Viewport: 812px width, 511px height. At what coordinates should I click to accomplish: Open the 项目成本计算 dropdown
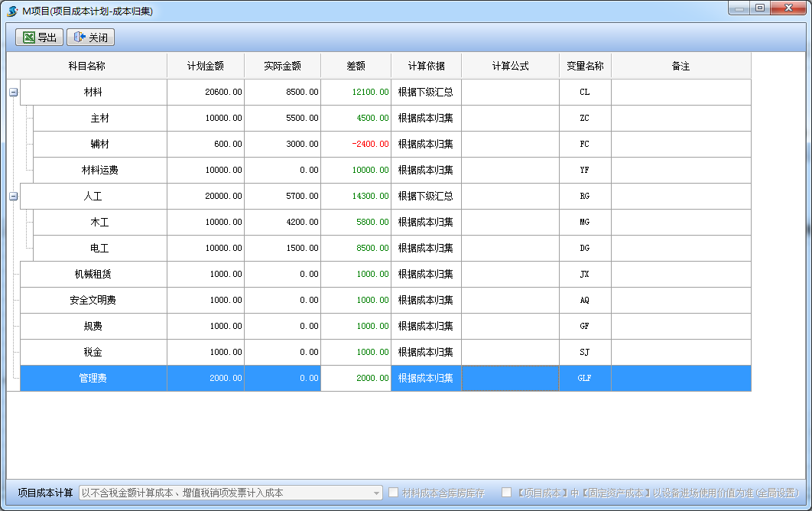click(x=376, y=493)
